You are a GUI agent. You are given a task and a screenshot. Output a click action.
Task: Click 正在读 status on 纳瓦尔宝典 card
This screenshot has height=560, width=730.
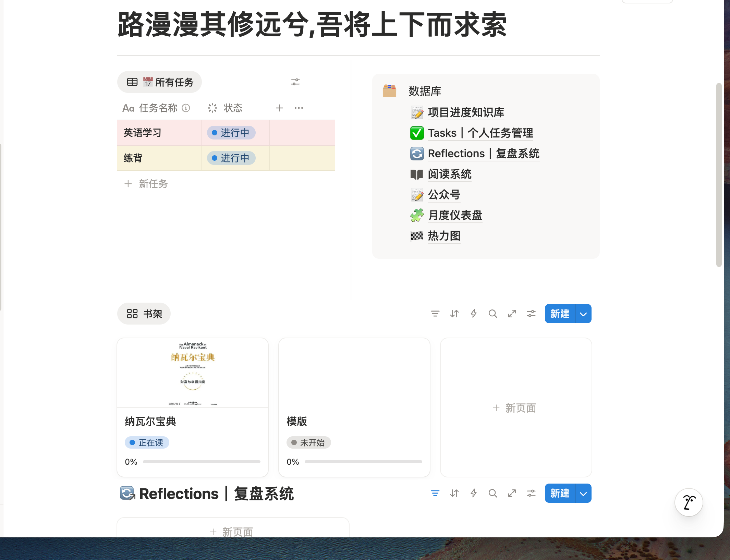(x=147, y=442)
